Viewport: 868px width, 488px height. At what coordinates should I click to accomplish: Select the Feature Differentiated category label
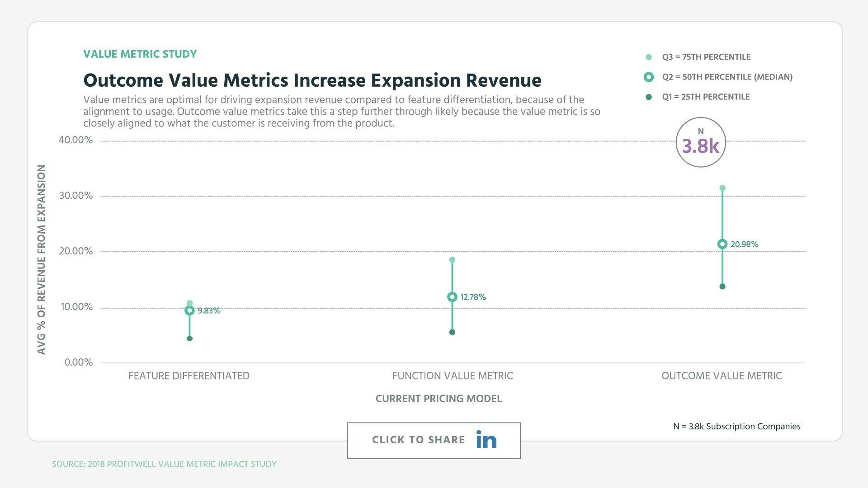(x=189, y=375)
